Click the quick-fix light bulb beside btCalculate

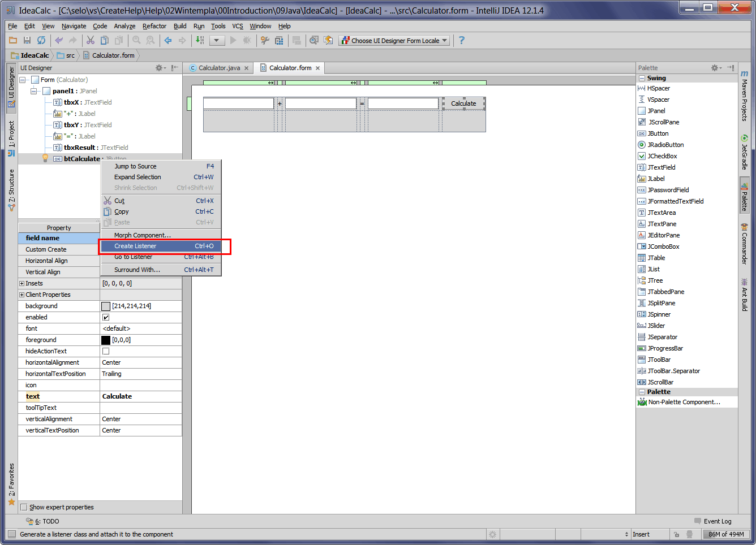pos(45,158)
